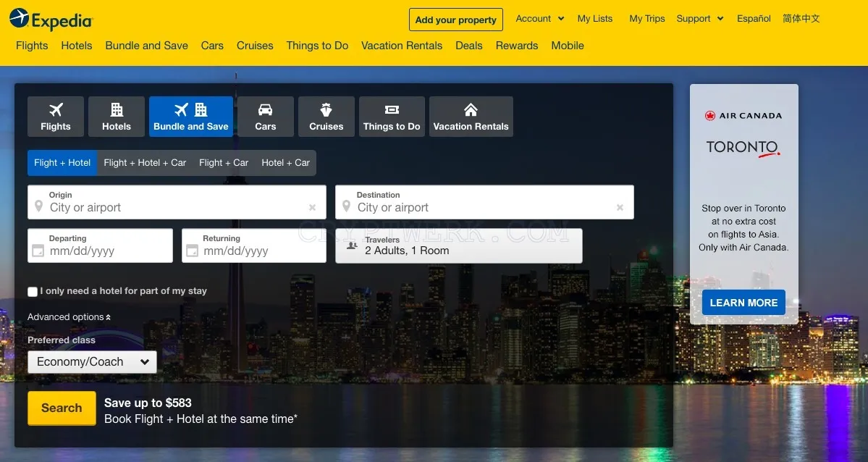868x462 pixels.
Task: Click the Destination location pin icon
Action: point(347,206)
